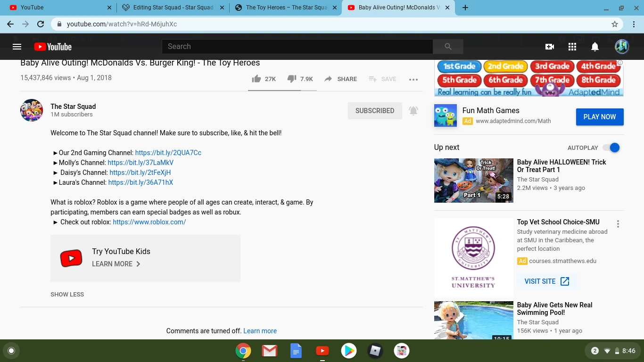Image resolution: width=644 pixels, height=362 pixels.
Task: Focus the browser address bar
Action: tap(337, 24)
